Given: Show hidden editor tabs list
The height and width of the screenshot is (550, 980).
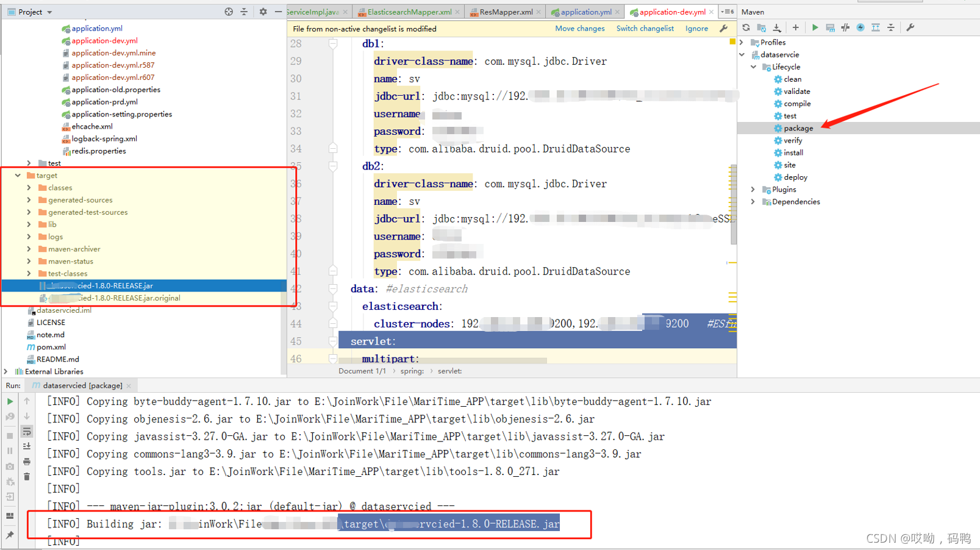Looking at the screenshot, I should click(x=728, y=12).
